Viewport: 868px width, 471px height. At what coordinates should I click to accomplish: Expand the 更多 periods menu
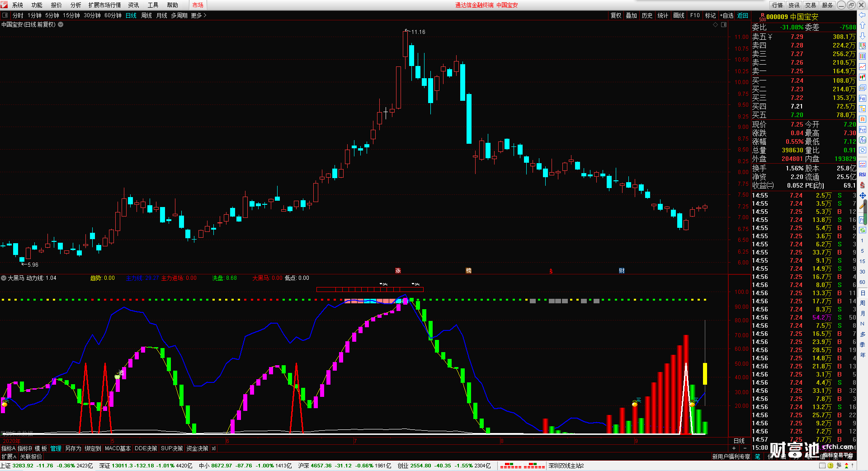point(198,15)
